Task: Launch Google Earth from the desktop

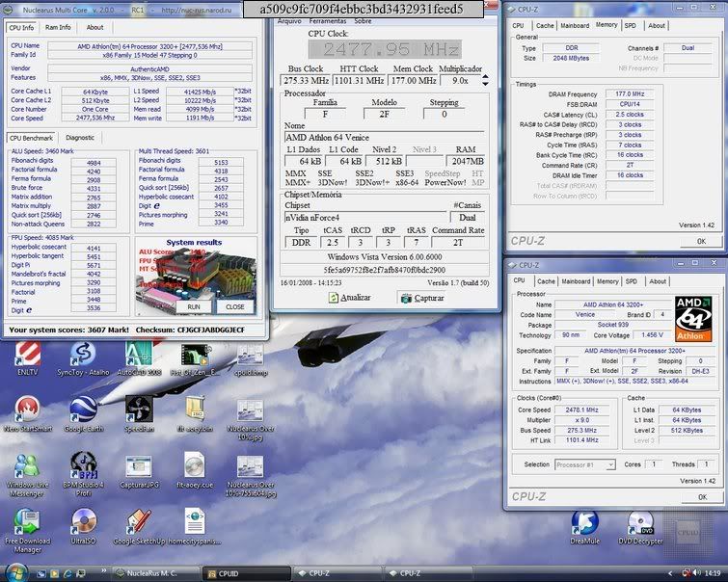Action: coord(83,410)
